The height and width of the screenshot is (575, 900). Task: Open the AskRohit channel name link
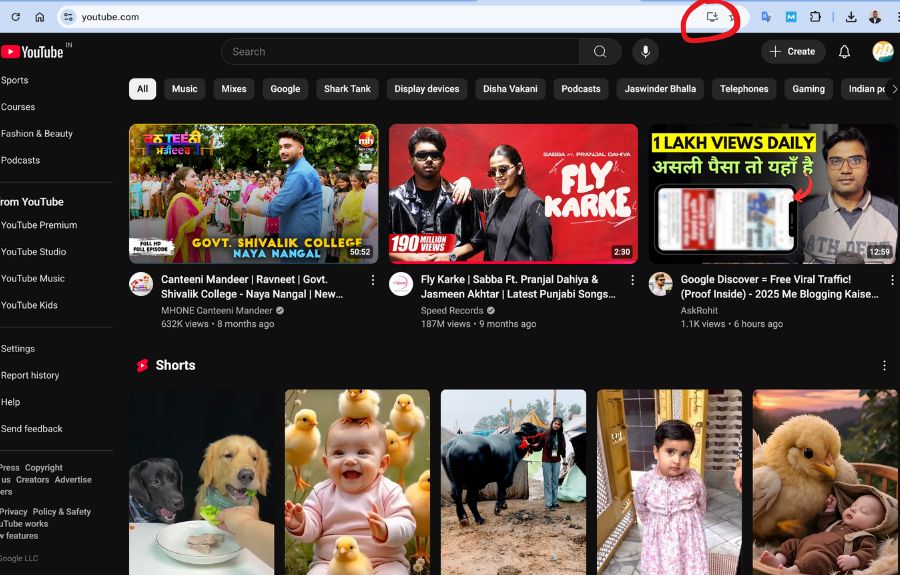[x=699, y=310]
